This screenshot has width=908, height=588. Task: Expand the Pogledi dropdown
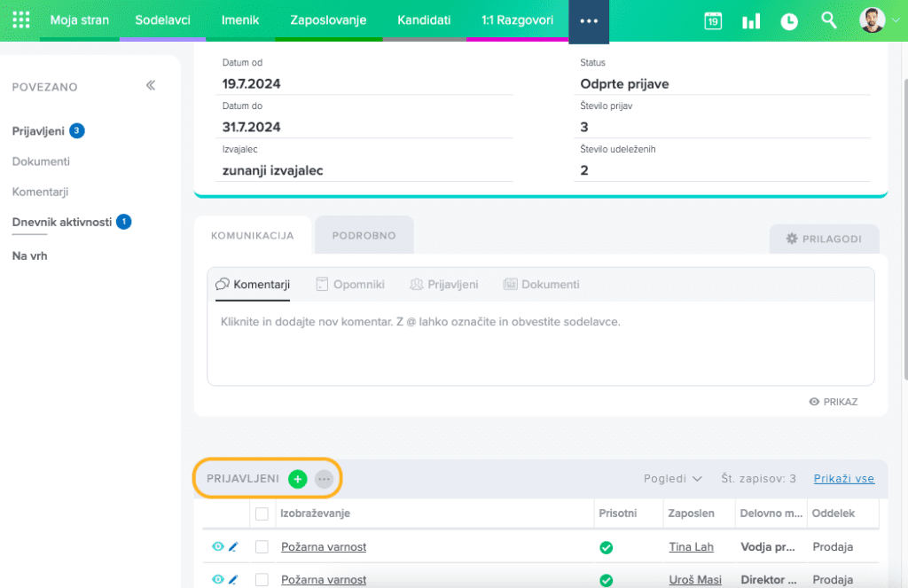point(672,479)
